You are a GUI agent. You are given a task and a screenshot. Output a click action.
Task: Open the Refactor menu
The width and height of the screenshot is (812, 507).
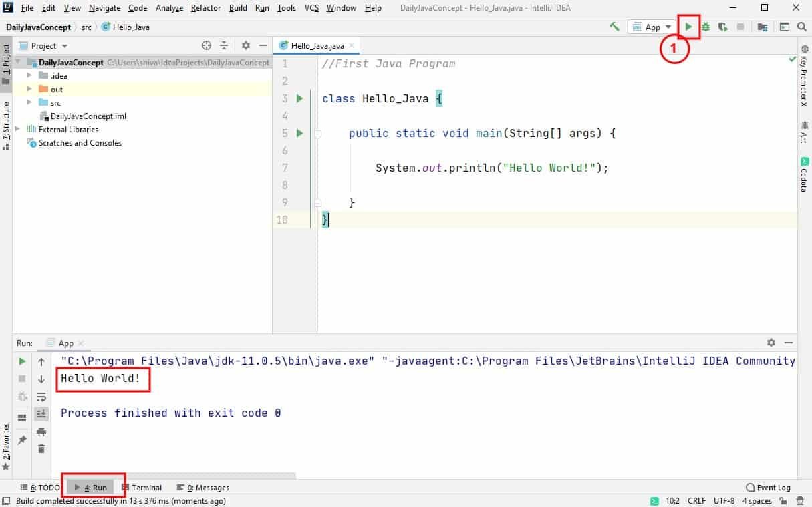[x=205, y=8]
